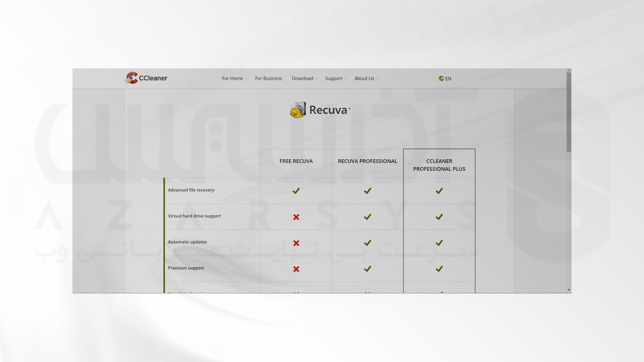Select the EN language option
The width and height of the screenshot is (644, 362).
448,79
